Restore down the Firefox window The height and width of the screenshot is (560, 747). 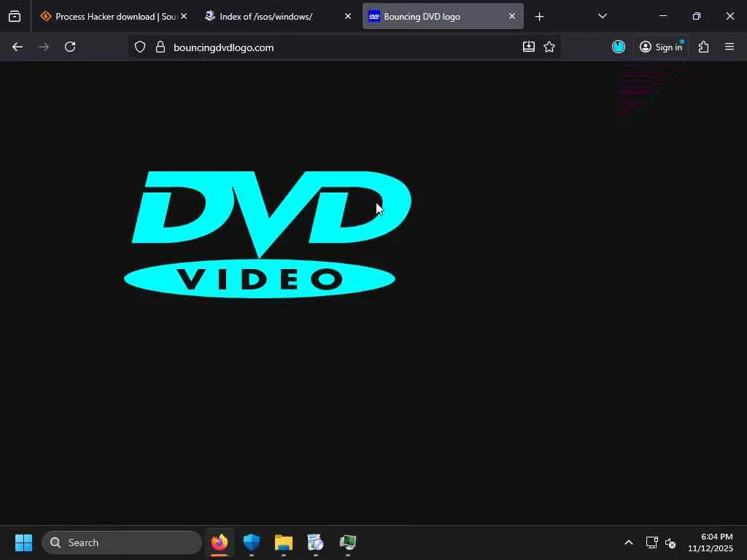pos(697,16)
